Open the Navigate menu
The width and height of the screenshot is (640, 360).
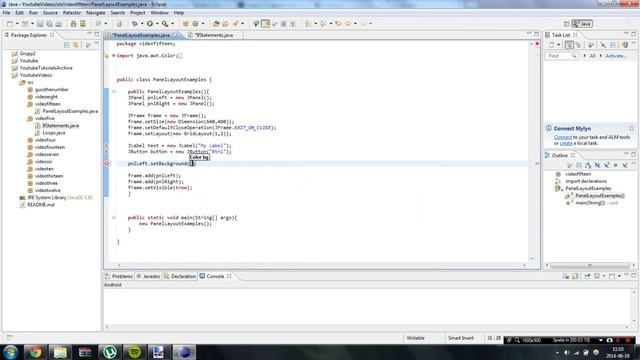[96, 13]
